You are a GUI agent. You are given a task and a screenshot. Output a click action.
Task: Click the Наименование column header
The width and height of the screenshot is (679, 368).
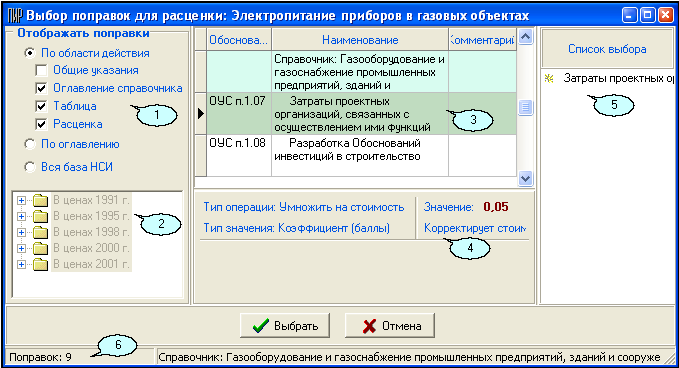coord(360,40)
